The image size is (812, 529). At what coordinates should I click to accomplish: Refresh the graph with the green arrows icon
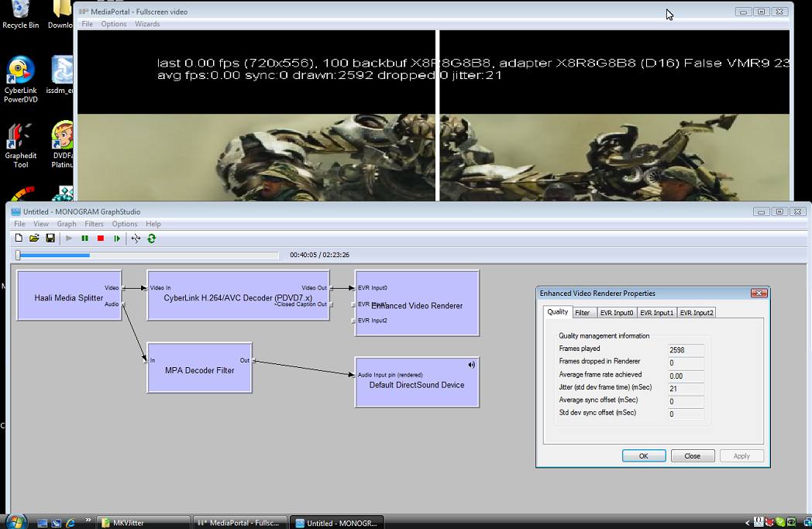152,238
